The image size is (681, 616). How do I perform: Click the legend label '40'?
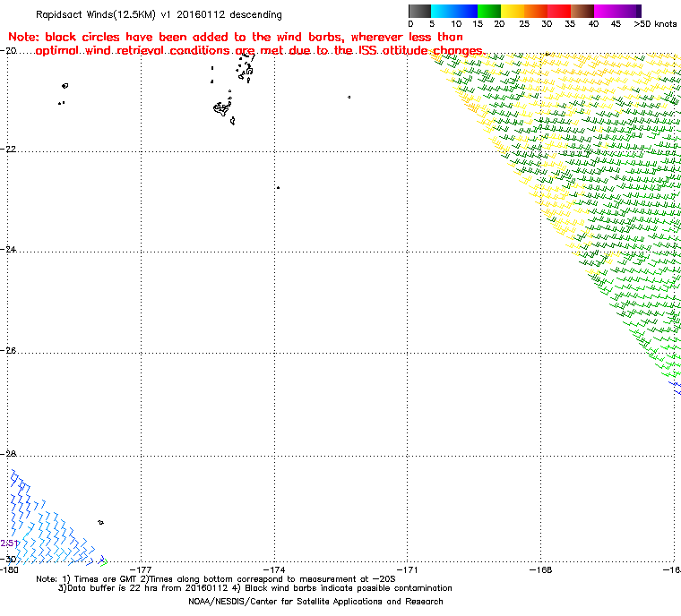tap(593, 24)
